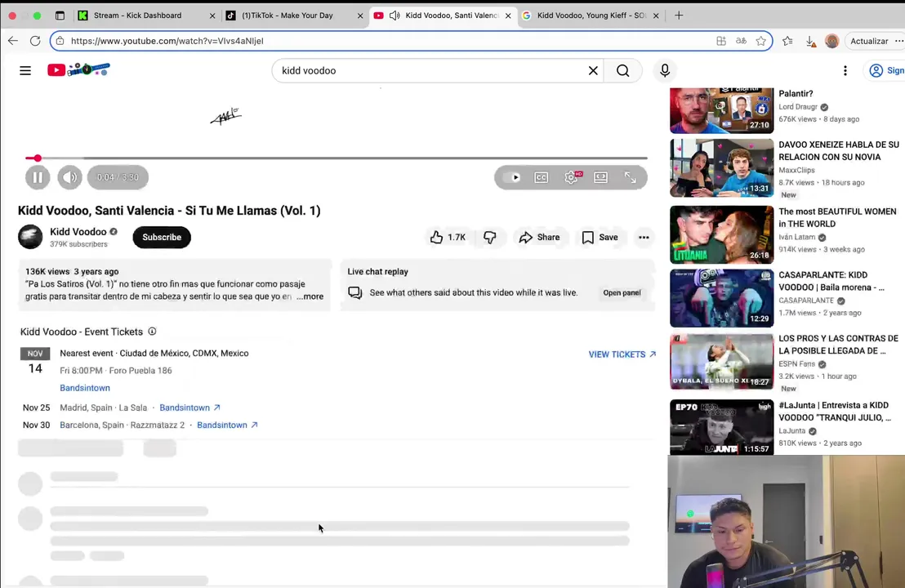Open the tab overview sidebar icon
The image size is (905, 588).
(x=60, y=16)
